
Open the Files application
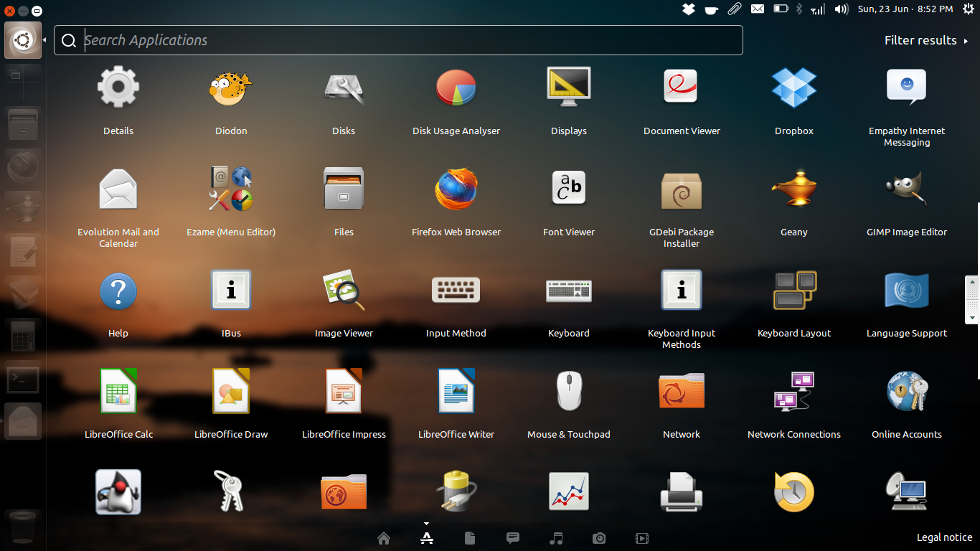click(344, 189)
